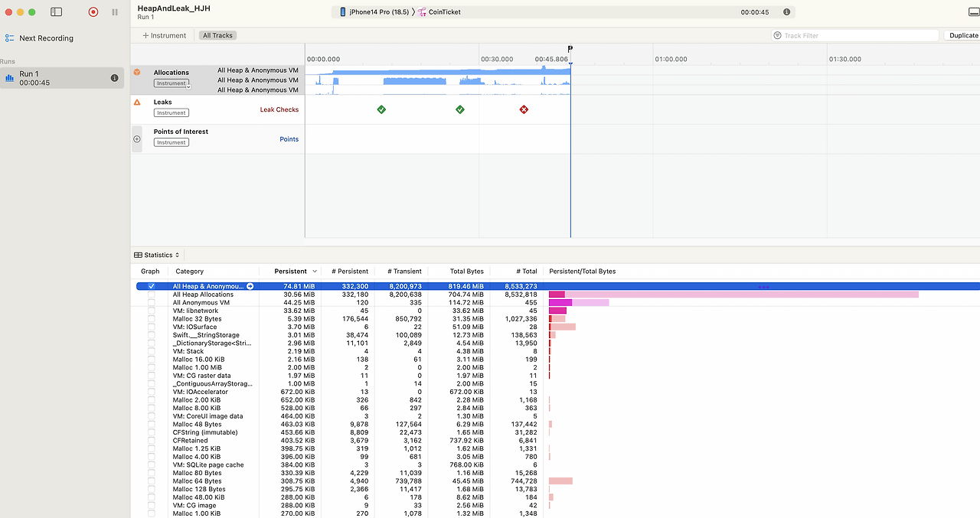Select the Malloc 48.00 KiB row
Screen dimensions: 980x518
coord(558,497)
